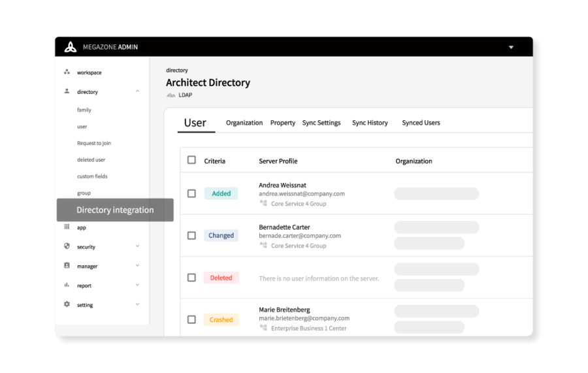The image size is (588, 373).
Task: Click the report bar chart icon
Action: pos(67,285)
